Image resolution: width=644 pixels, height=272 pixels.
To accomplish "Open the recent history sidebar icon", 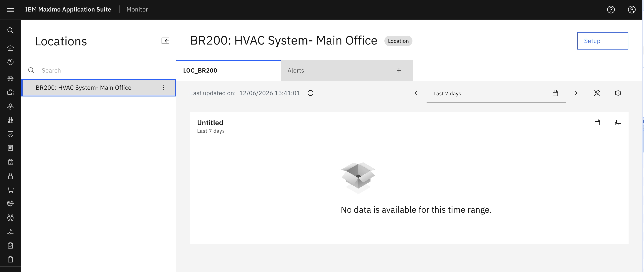I will tap(10, 62).
